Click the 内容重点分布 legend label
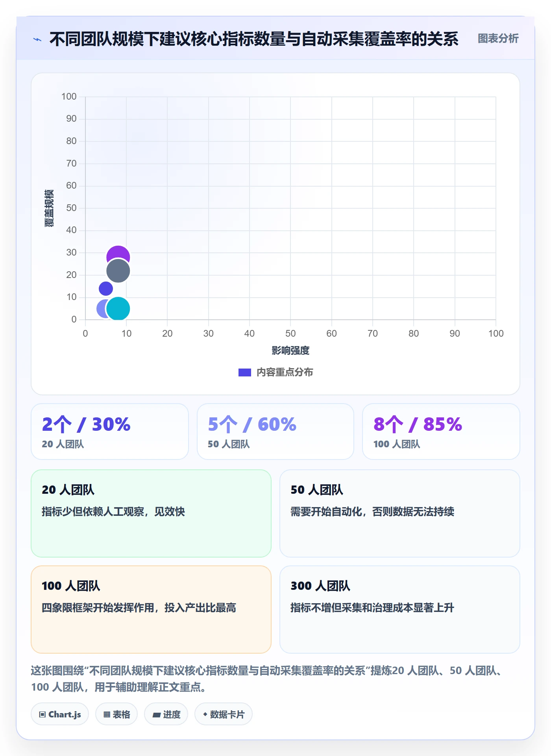The width and height of the screenshot is (551, 756). tap(285, 372)
